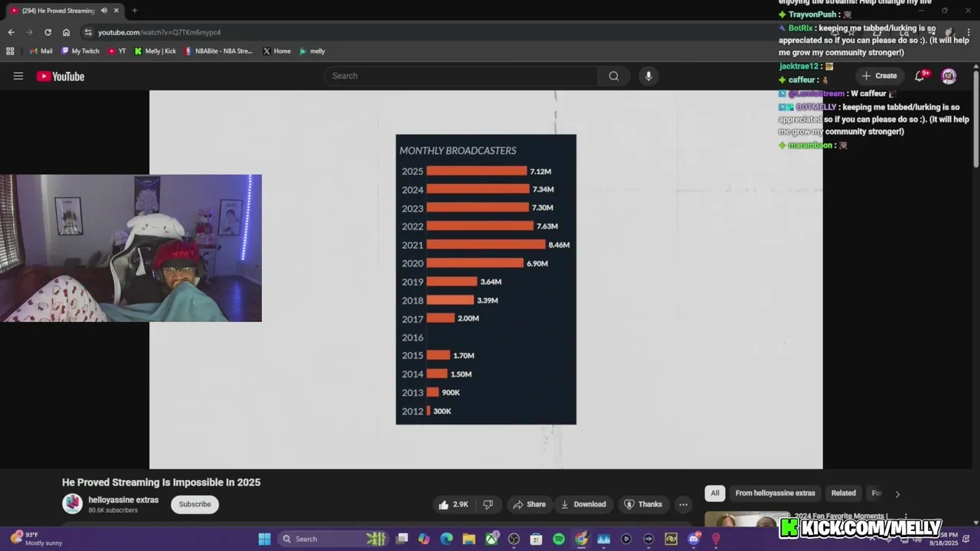
Task: Open the X Home bookmark
Action: point(277,51)
